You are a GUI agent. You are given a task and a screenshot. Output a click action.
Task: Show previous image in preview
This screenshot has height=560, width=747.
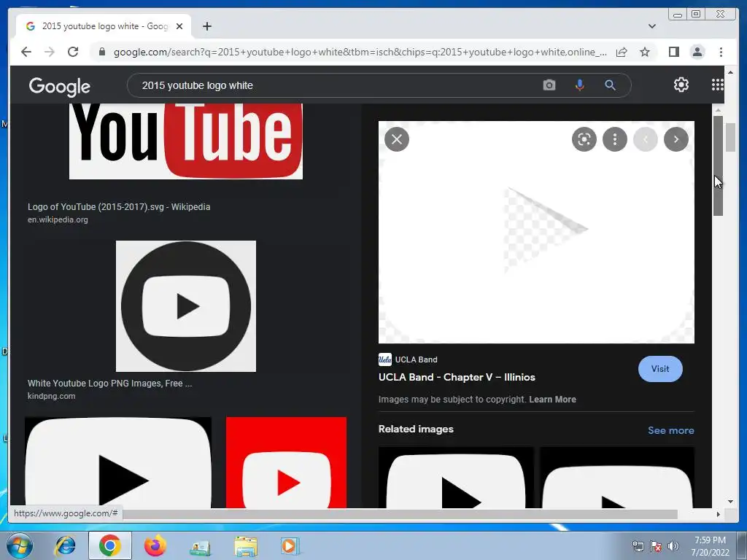(646, 139)
